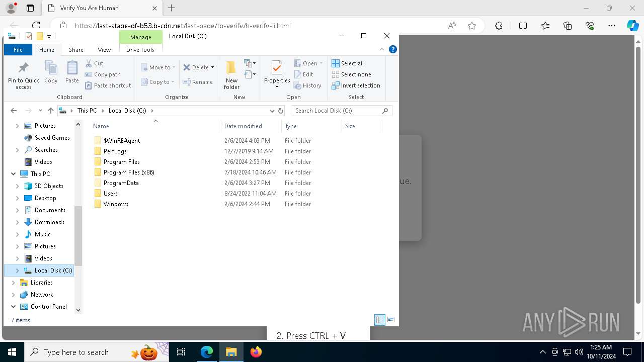Switch to large icons view button
This screenshot has height=362, width=644.
(x=390, y=320)
